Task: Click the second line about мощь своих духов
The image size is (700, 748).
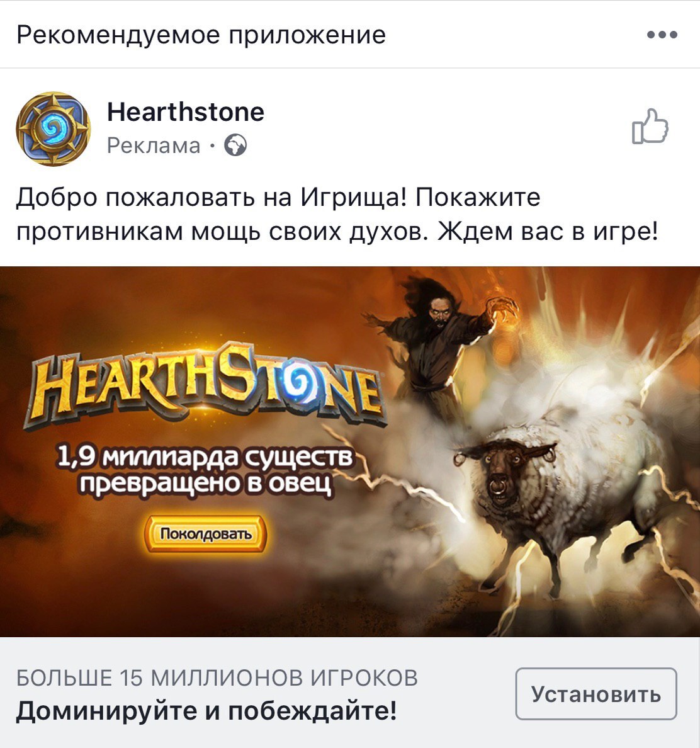Action: 337,232
